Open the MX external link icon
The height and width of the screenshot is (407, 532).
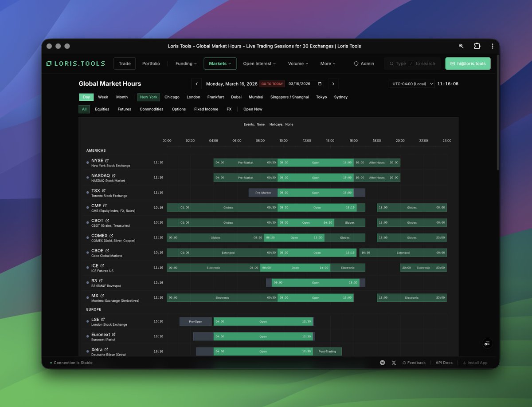point(102,296)
